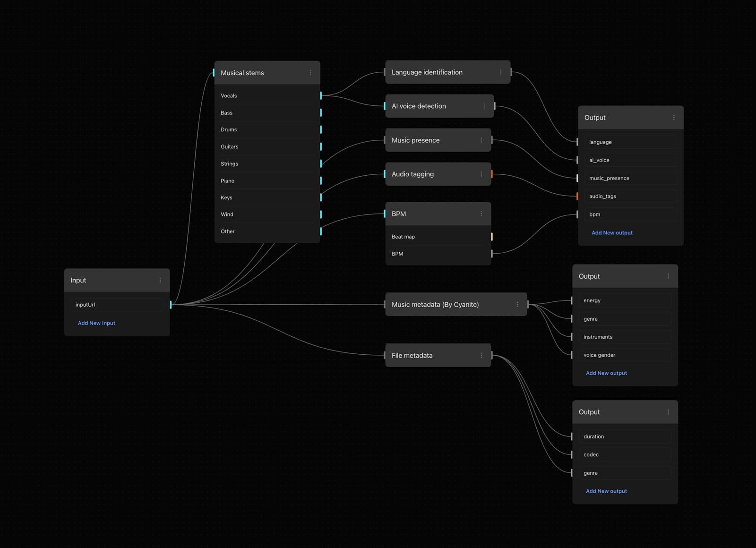Click AI voice detection node kebab menu
Screen dimensions: 756x548
pyautogui.click(x=484, y=106)
